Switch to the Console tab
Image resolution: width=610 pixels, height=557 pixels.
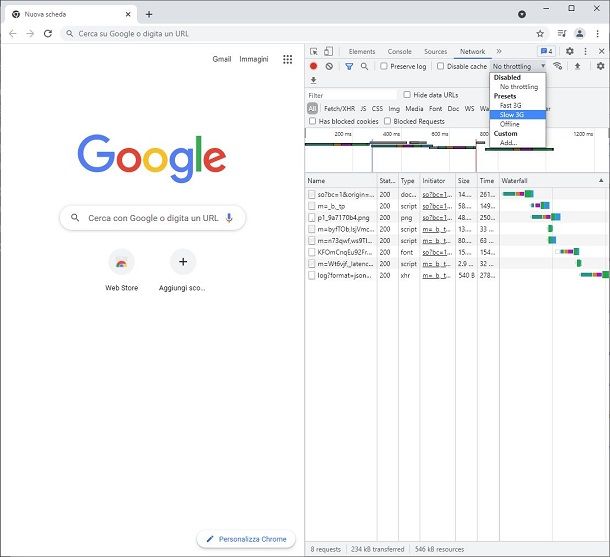(400, 51)
